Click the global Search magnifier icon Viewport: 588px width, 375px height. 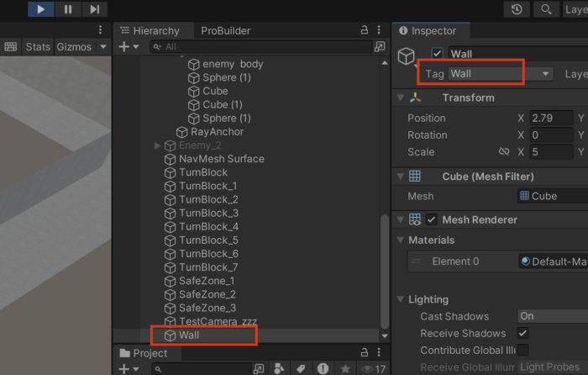pos(547,9)
